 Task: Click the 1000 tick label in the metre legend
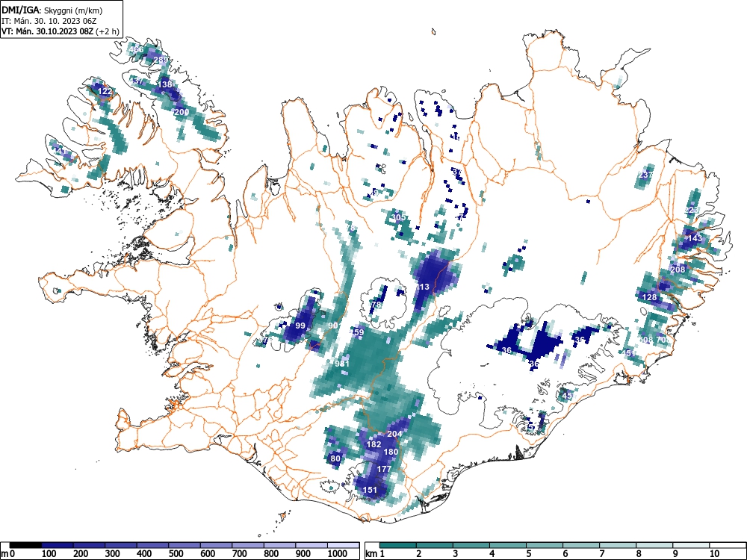(x=338, y=553)
